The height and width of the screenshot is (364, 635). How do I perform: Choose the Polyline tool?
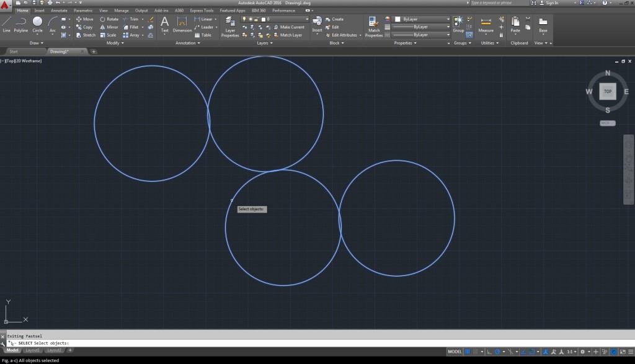(21, 24)
